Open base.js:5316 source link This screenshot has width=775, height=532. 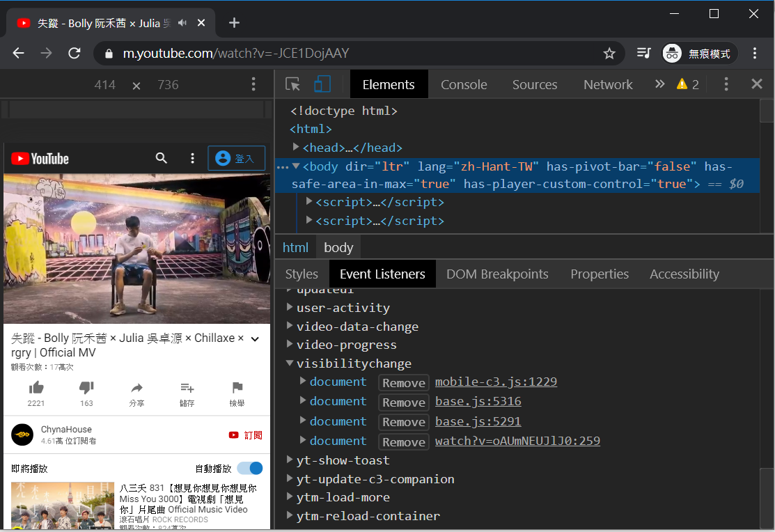tap(478, 401)
